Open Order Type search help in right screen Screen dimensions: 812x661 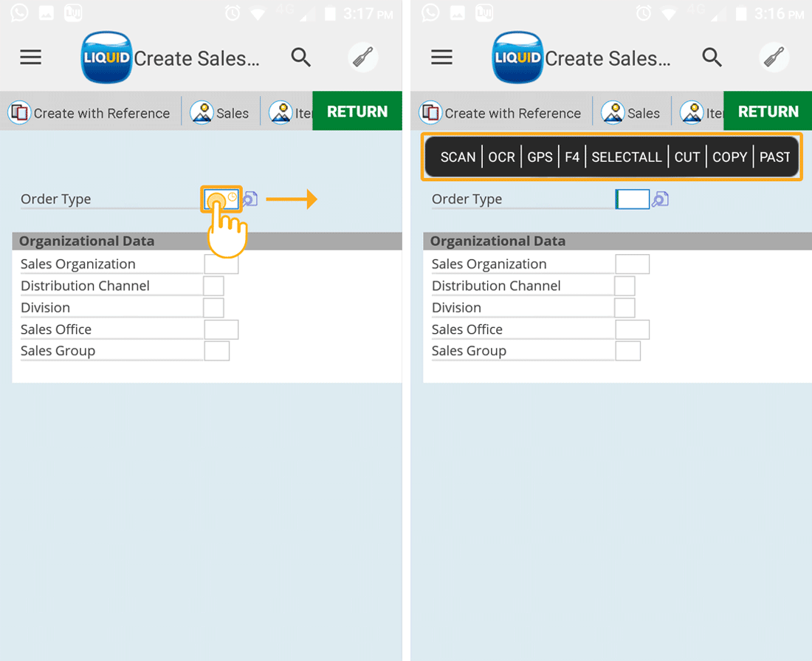click(660, 199)
